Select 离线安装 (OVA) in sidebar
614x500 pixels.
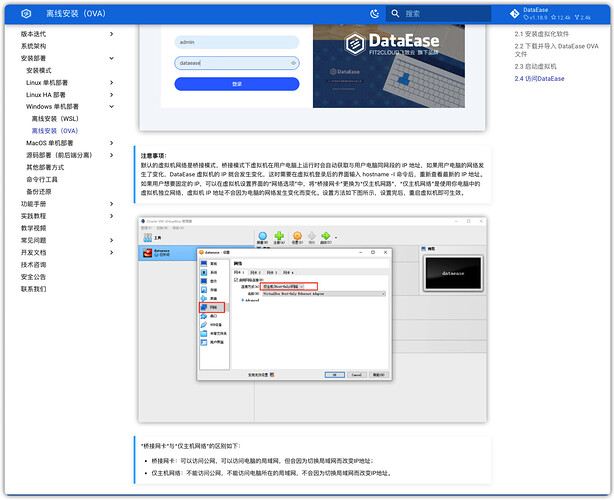[55, 131]
